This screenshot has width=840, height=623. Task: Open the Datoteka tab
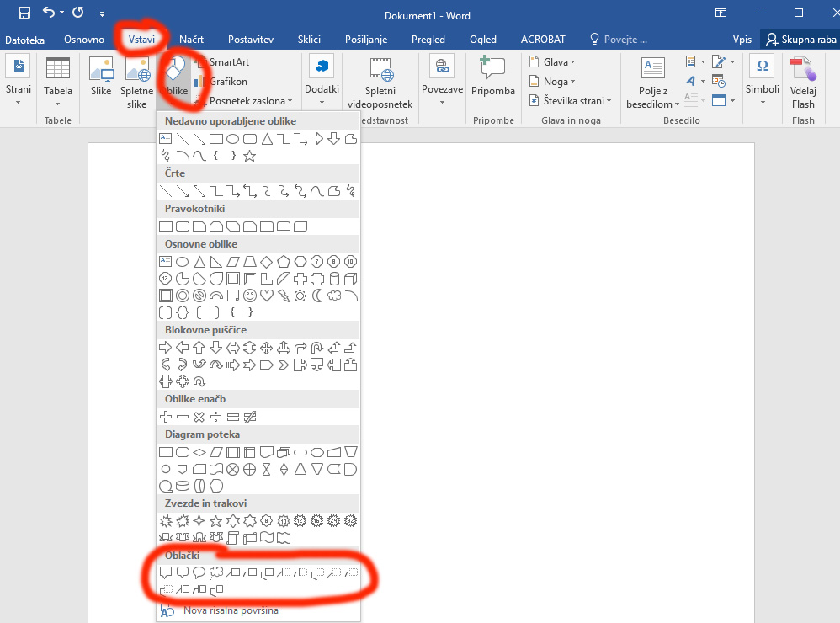click(24, 39)
